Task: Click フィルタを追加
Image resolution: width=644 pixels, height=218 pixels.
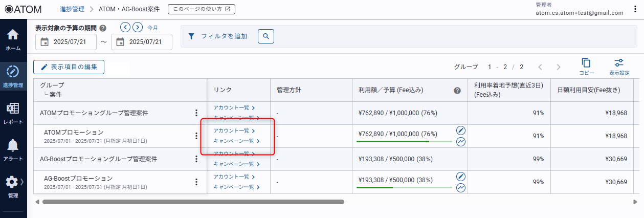Action: click(218, 36)
